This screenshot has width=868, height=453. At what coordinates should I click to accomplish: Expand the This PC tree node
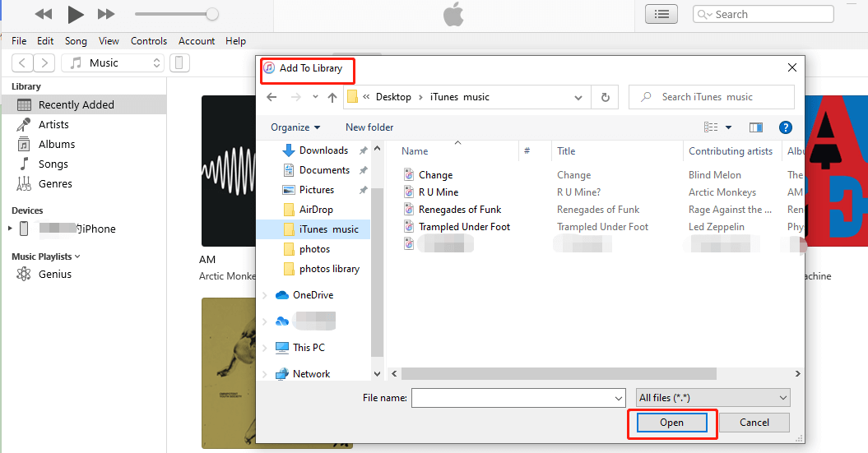point(265,348)
